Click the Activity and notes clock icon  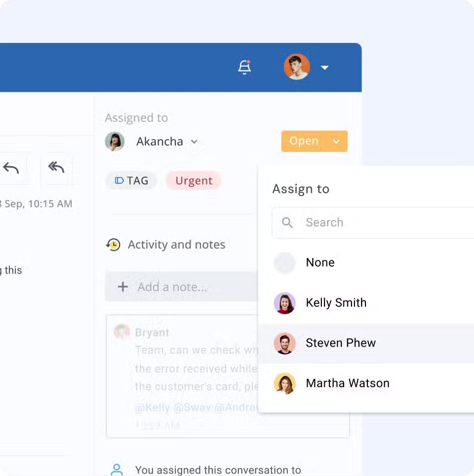pyautogui.click(x=113, y=244)
